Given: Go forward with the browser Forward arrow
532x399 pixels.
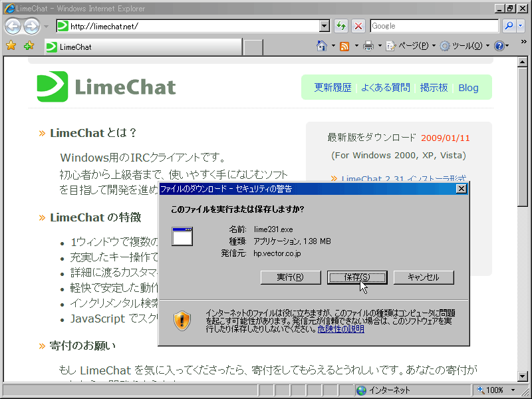Looking at the screenshot, I should tap(31, 26).
